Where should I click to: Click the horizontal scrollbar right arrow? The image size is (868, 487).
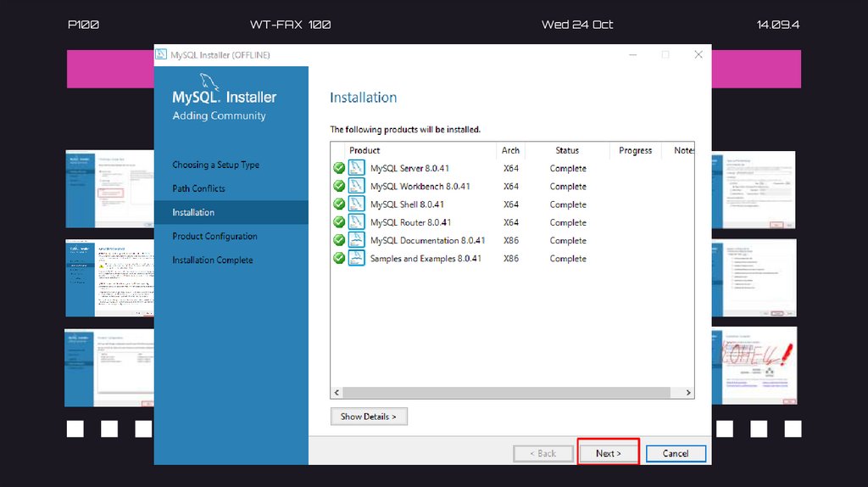688,392
